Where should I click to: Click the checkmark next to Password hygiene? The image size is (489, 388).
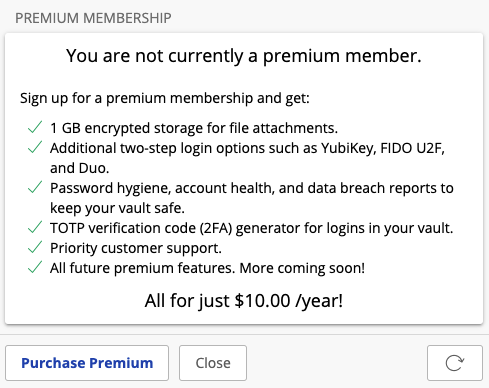35,187
